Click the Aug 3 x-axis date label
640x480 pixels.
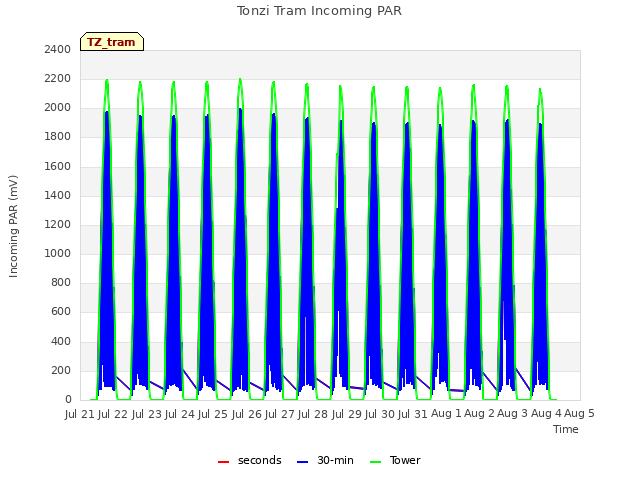513,414
